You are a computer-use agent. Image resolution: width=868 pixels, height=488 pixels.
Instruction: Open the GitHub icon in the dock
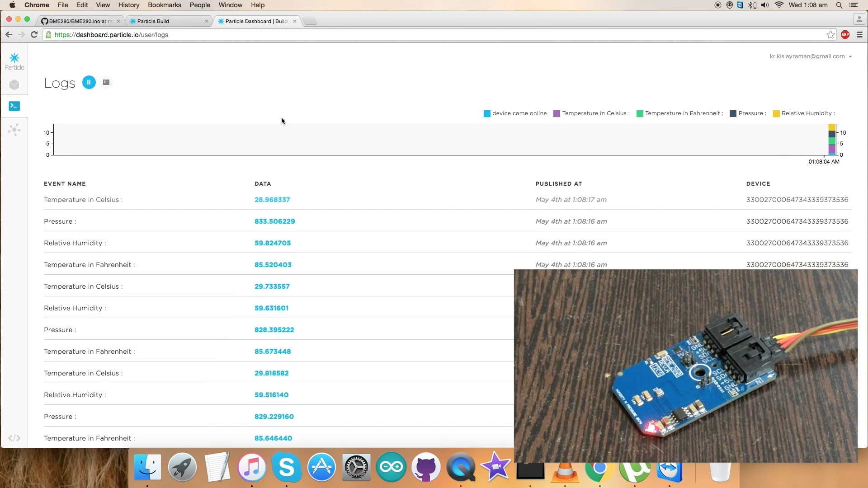click(x=426, y=467)
